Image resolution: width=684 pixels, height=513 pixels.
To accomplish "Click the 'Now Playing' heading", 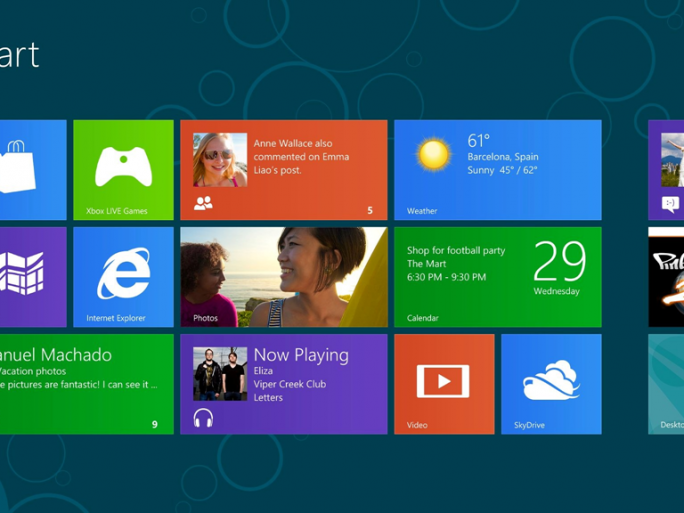I will 301,356.
